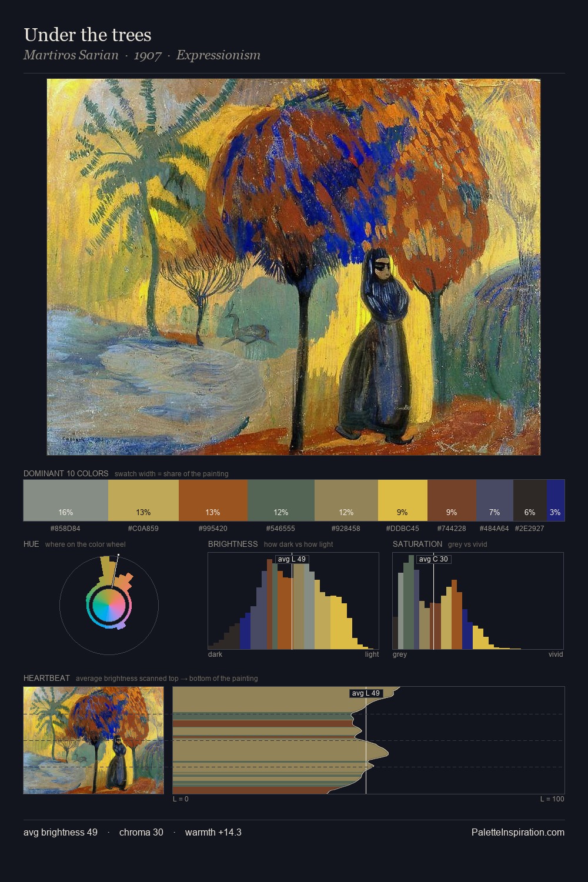Click the SATURATION section heading
Viewport: 588px width, 882px height.
pos(417,544)
